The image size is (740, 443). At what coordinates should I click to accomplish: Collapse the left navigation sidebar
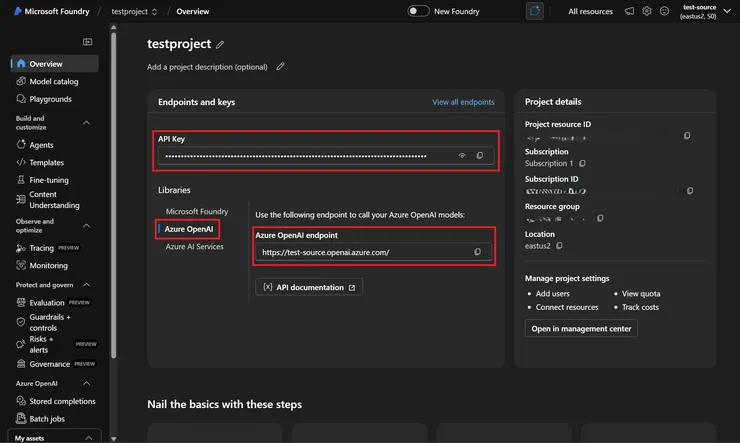pyautogui.click(x=87, y=42)
